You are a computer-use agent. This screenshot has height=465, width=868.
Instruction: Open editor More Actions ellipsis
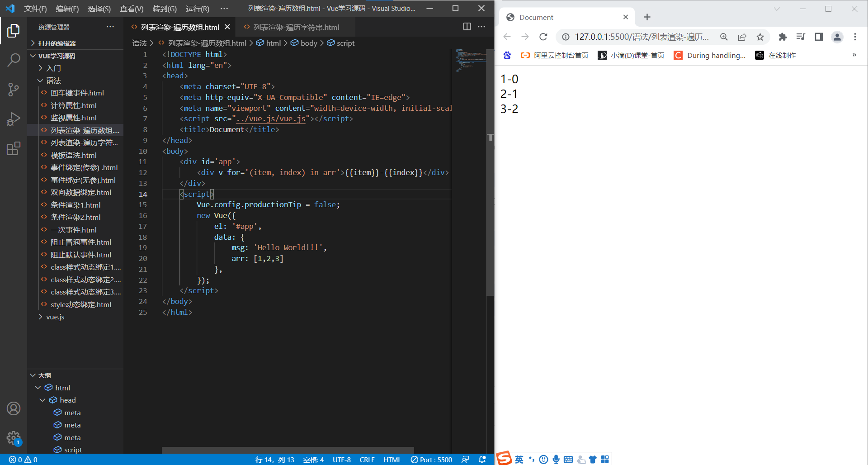481,27
